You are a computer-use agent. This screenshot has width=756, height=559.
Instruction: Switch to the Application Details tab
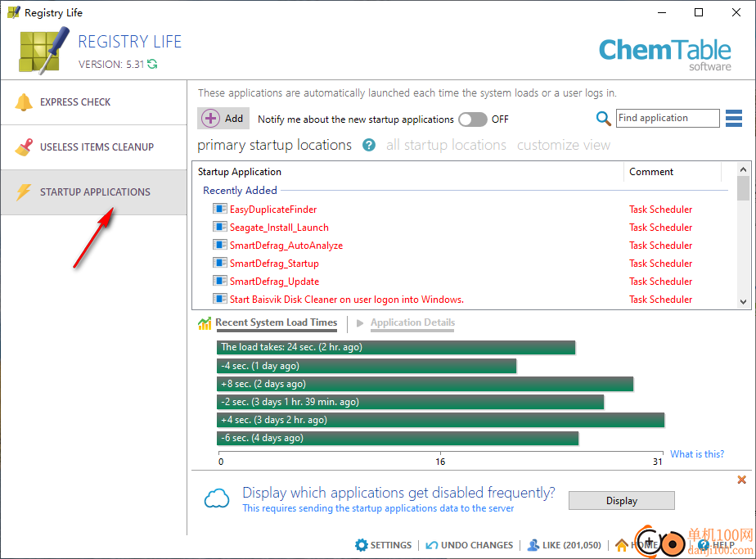pos(412,322)
